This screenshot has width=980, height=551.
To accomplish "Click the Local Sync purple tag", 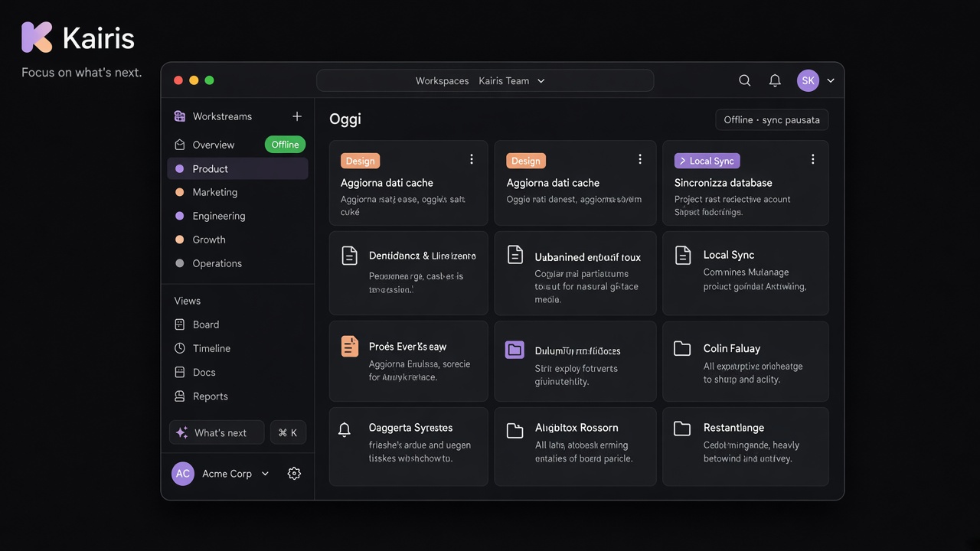I will pos(707,161).
